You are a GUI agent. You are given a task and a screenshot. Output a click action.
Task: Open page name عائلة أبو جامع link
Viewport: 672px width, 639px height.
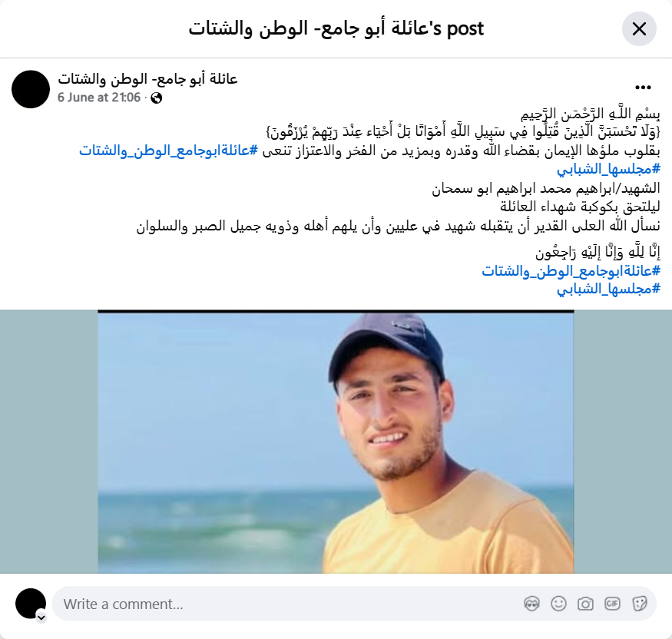click(x=147, y=79)
